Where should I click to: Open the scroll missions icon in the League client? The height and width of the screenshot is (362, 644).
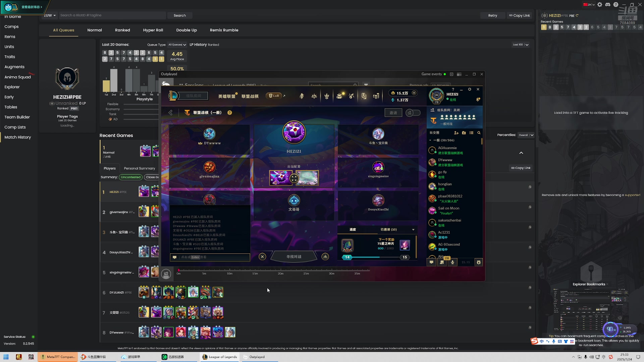point(364,96)
